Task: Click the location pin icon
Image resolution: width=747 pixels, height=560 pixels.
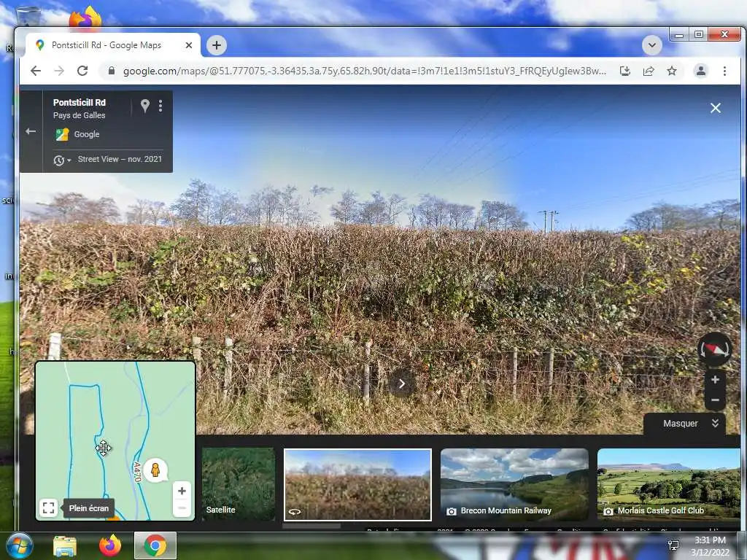Action: pyautogui.click(x=145, y=106)
